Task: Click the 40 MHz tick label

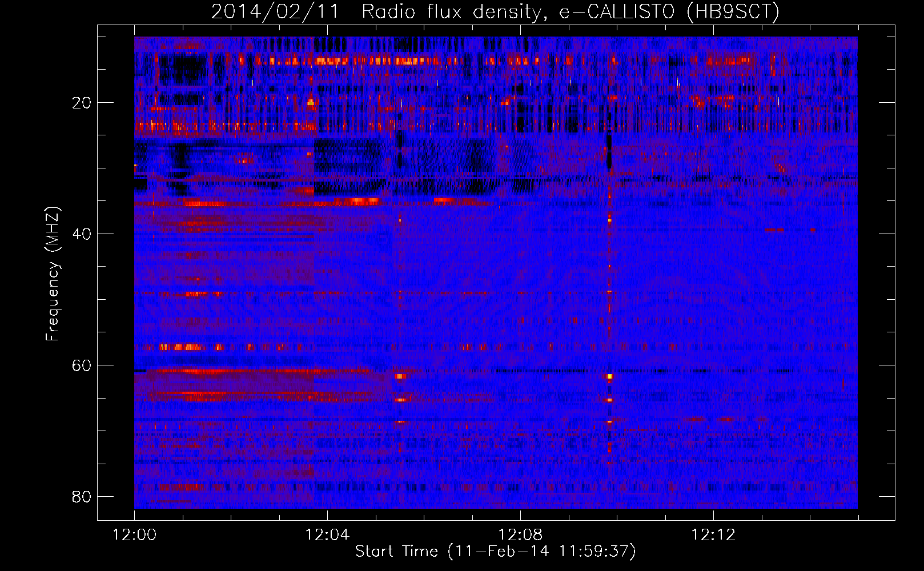Action: pyautogui.click(x=82, y=234)
